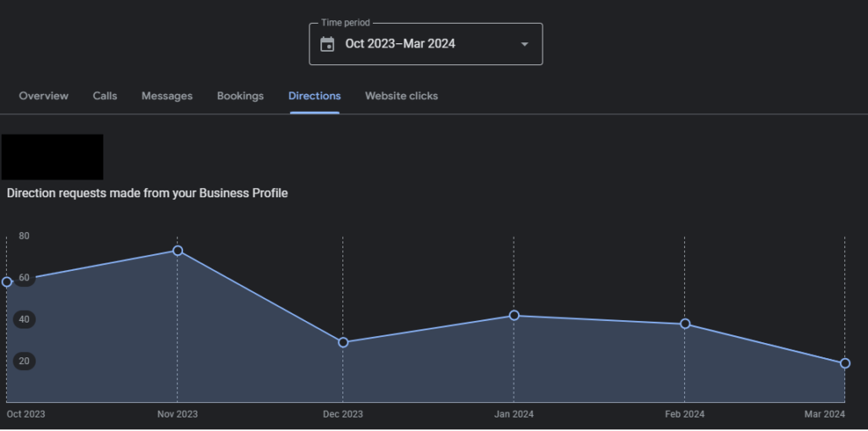Click the Nov 2023 axis label
This screenshot has height=431, width=868.
177,414
